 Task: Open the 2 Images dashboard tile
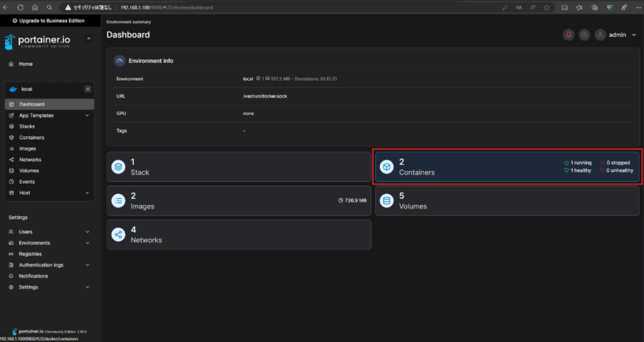coord(238,201)
